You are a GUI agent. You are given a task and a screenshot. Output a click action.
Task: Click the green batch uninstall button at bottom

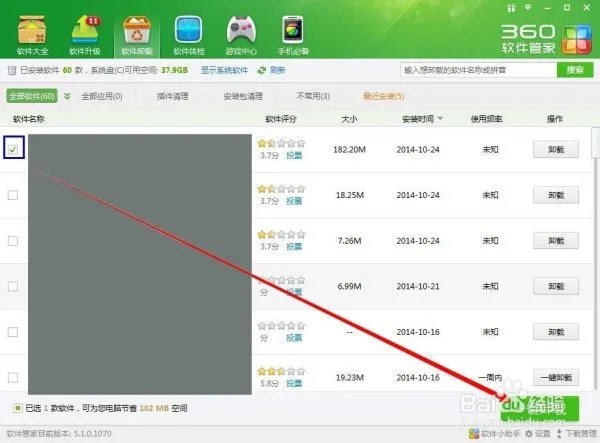(x=540, y=408)
